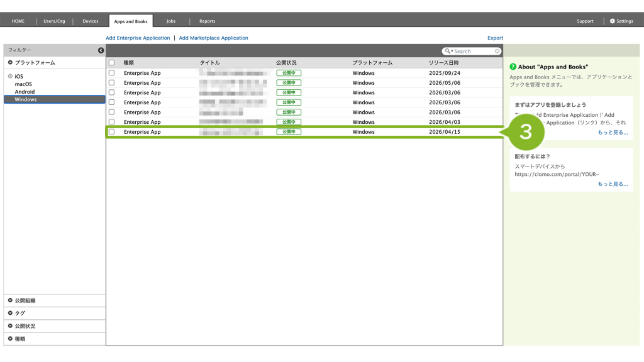Expand the 種類 filter section

(10, 339)
